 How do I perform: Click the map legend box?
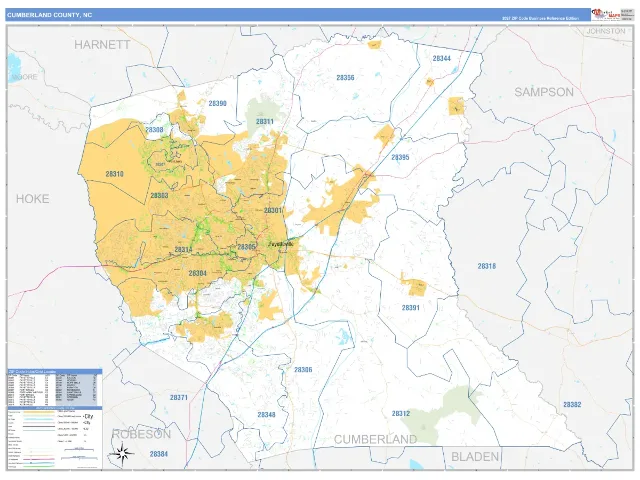[55, 437]
